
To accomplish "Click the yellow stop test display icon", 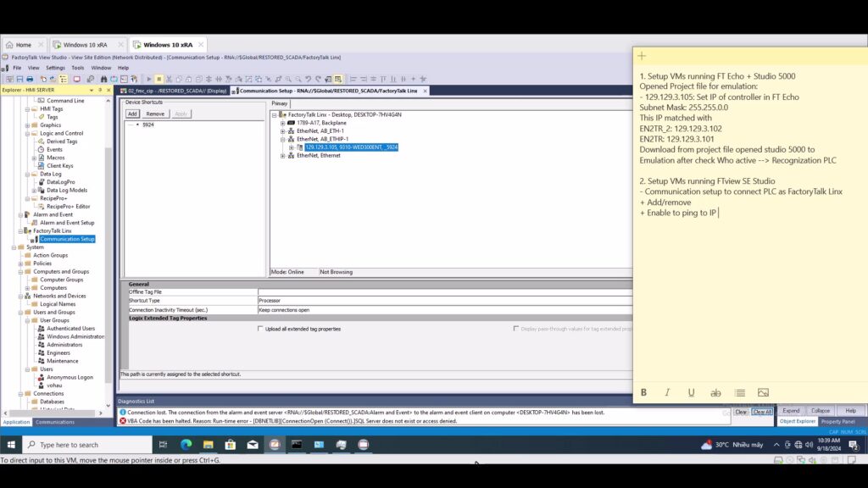I will point(159,79).
